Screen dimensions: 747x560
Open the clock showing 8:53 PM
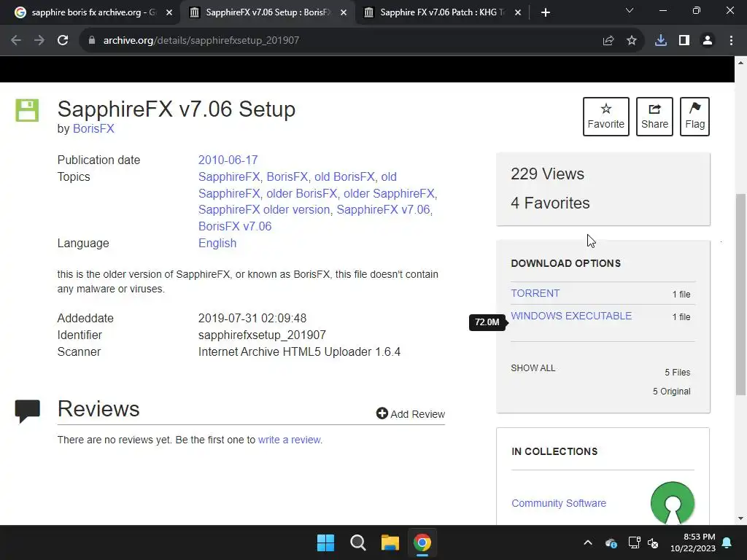(x=693, y=542)
